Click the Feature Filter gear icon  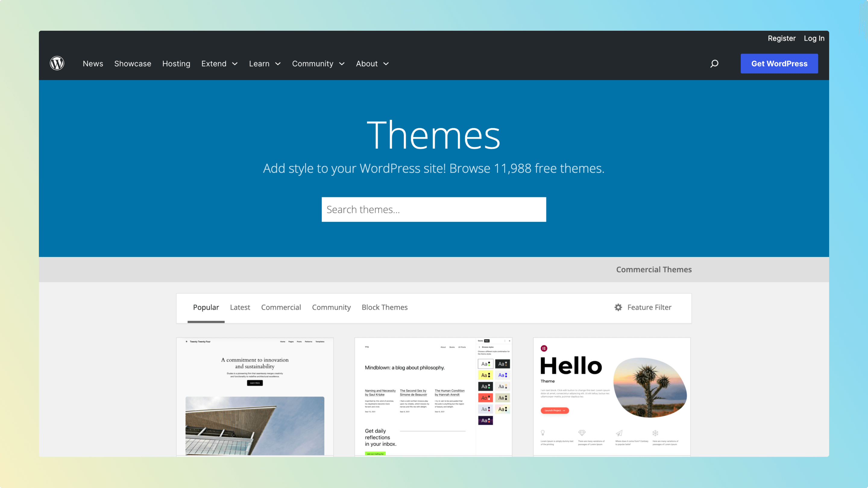618,307
